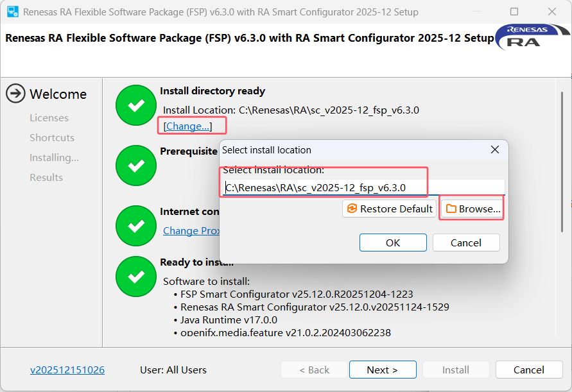This screenshot has width=572, height=392.
Task: Click the 'User: All Users' label
Action: tap(173, 370)
